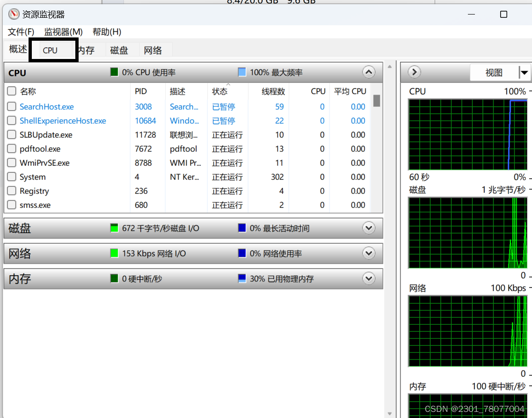Image resolution: width=532 pixels, height=418 pixels.
Task: Check the pdftool.exe checkbox
Action: (x=12, y=148)
